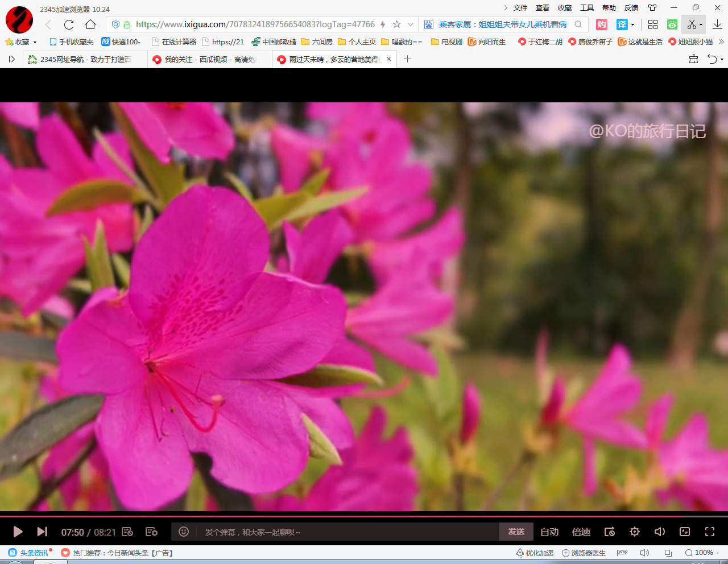
Task: Toggle the danmaku display icon
Action: coord(127,532)
